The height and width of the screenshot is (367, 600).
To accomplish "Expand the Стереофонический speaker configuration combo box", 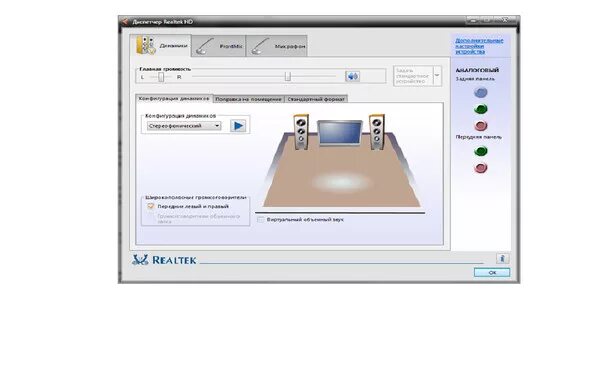I will pos(184,126).
